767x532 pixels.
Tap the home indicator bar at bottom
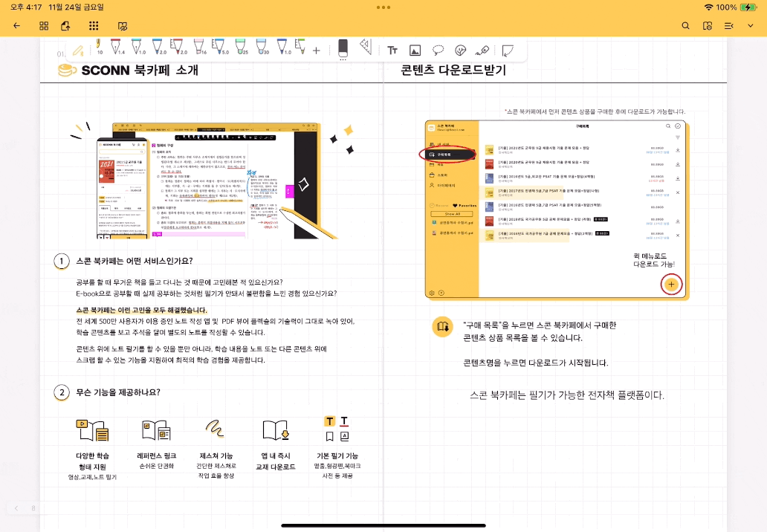383,525
